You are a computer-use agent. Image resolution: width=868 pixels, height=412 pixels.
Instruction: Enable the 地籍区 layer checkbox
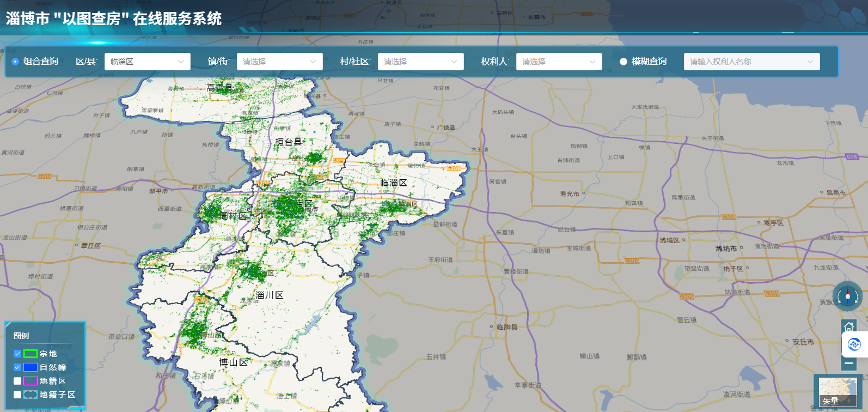(17, 381)
